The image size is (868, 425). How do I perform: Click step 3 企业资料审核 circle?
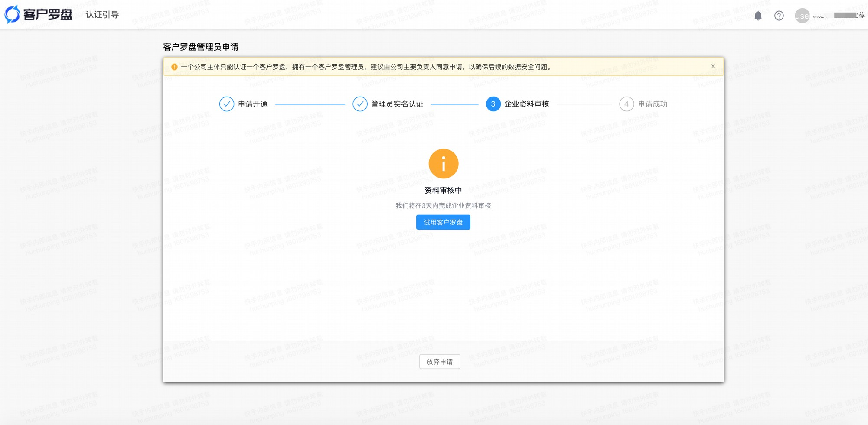click(493, 104)
